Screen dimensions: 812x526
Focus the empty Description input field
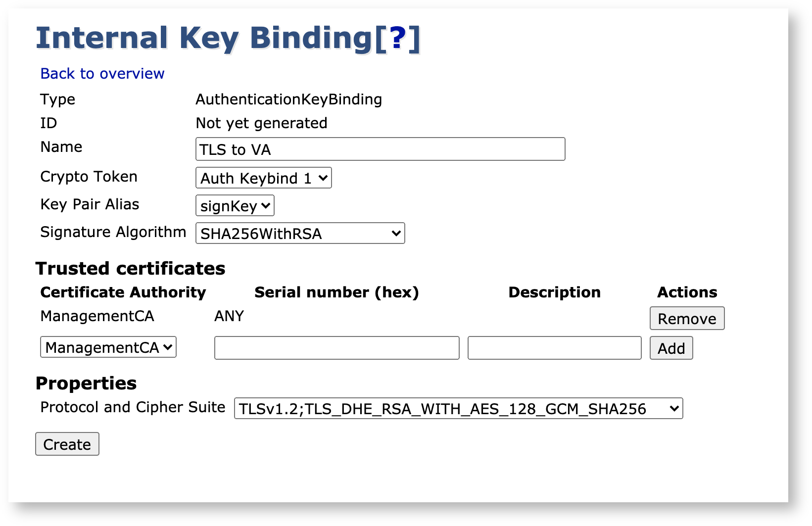554,348
